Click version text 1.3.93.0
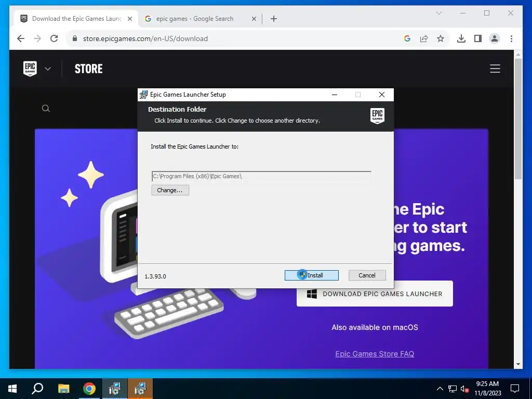This screenshot has width=532, height=399. (x=155, y=276)
